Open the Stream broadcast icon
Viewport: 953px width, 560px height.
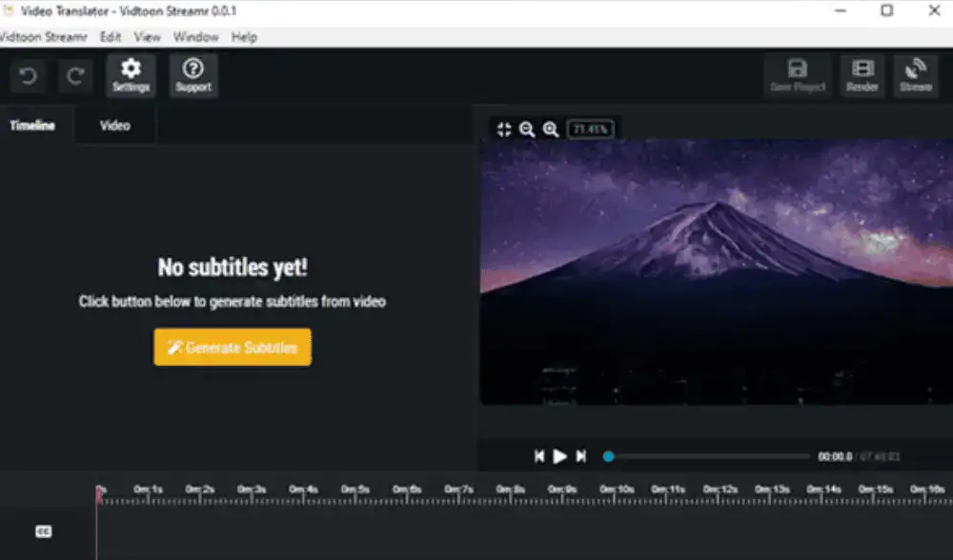(916, 75)
